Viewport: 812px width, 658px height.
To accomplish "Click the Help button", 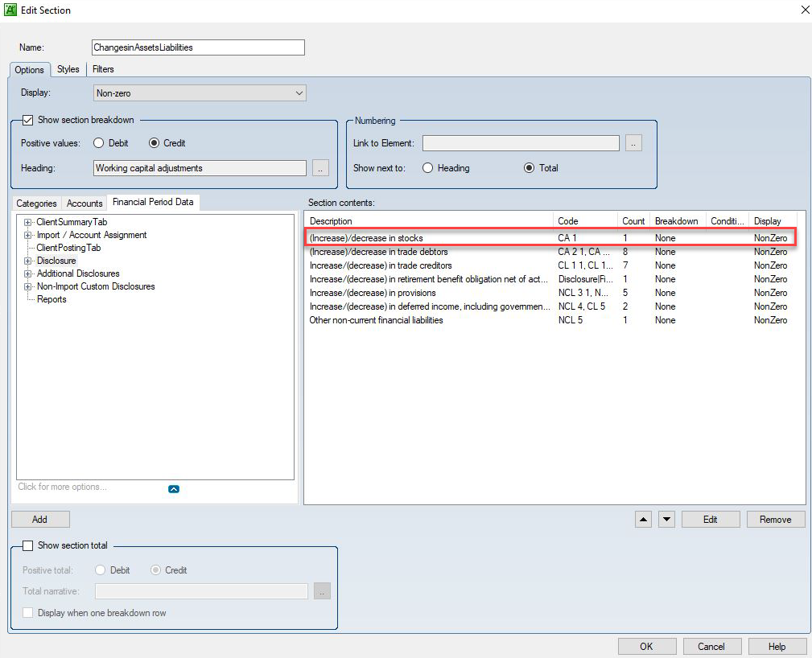I will 777,646.
